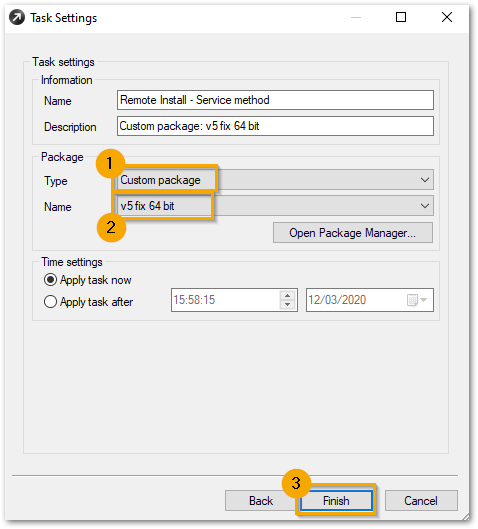The image size is (478, 529).
Task: Open Package Manager
Action: [x=353, y=233]
